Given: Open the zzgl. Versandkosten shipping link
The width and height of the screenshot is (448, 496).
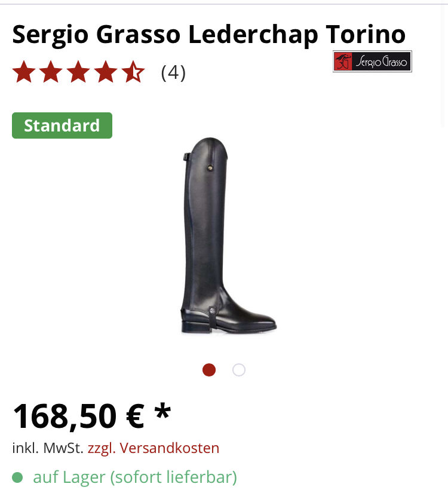Looking at the screenshot, I should 154,448.
